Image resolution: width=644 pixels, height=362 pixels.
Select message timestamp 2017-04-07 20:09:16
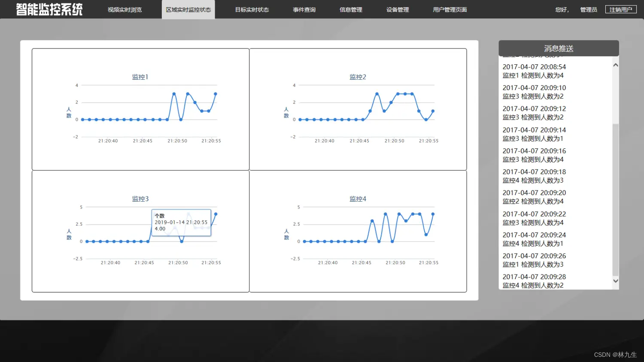(x=534, y=151)
